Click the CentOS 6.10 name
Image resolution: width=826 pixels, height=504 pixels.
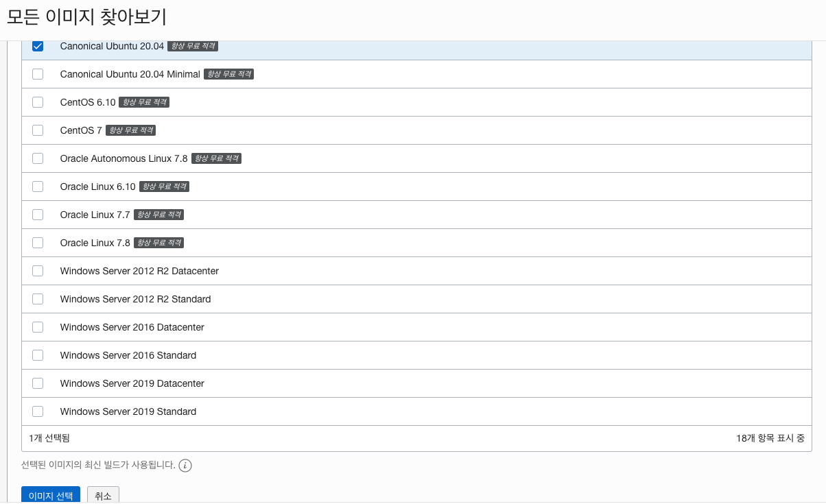[x=88, y=102]
